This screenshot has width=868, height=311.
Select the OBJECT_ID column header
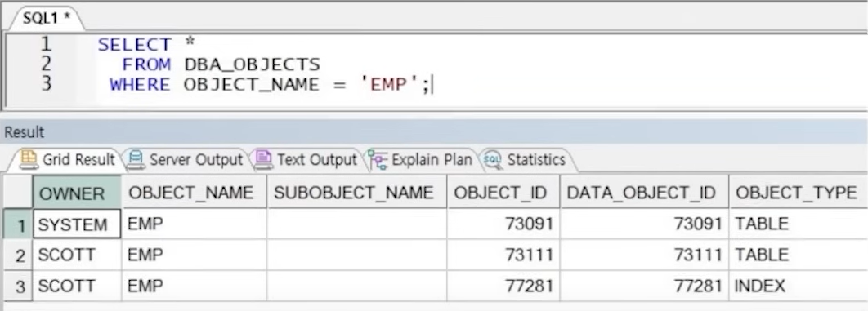[x=503, y=193]
